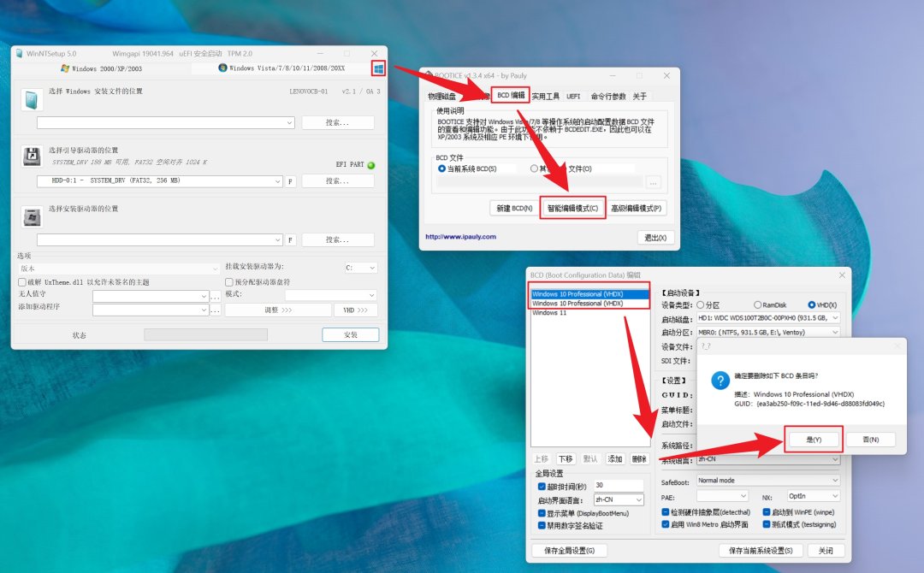Switch to Windows 2000/XP/2003 tab
The width and height of the screenshot is (924, 573).
[x=101, y=68]
